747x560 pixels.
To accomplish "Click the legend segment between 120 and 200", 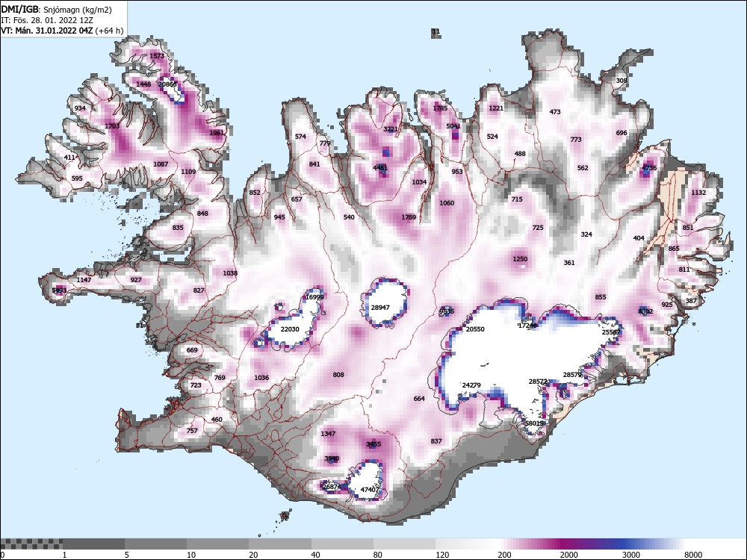I will point(466,544).
